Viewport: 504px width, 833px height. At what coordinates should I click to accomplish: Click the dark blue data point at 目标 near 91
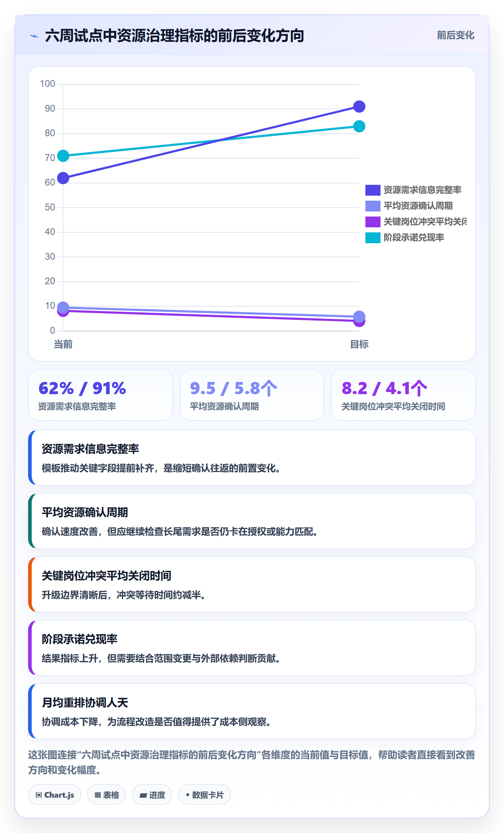pyautogui.click(x=359, y=107)
